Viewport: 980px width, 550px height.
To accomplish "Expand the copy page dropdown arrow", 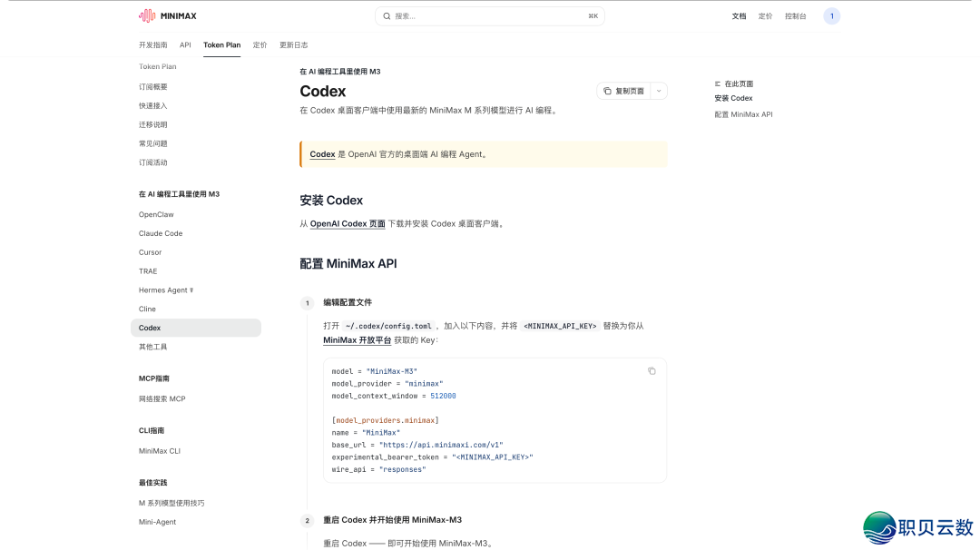I will click(x=659, y=92).
